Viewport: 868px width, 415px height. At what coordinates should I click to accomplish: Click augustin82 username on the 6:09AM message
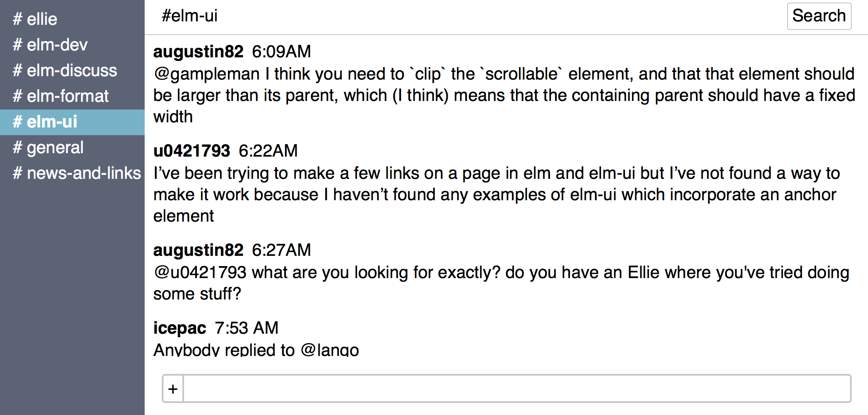[198, 52]
